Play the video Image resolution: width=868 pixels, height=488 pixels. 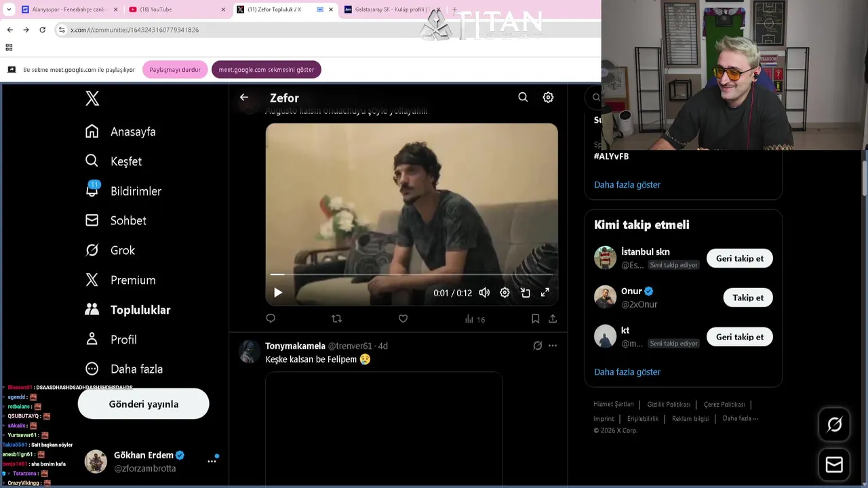(x=278, y=293)
